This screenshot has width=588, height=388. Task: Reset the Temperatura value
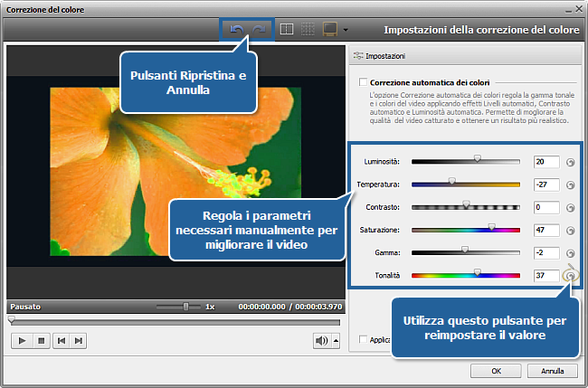pyautogui.click(x=571, y=185)
